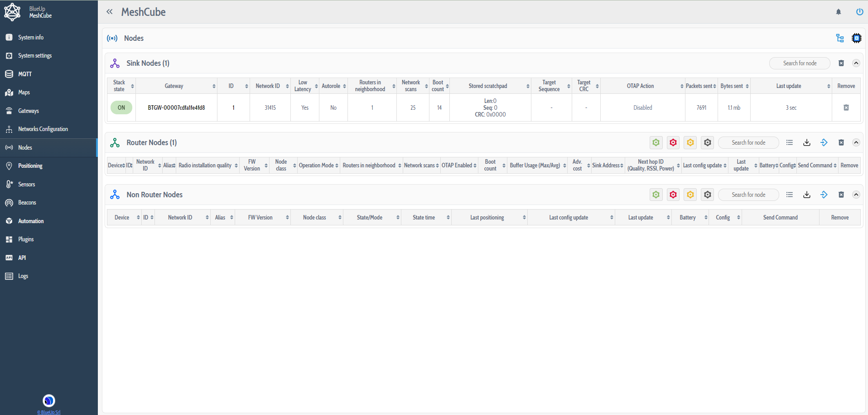Viewport: 868px width, 415px height.
Task: Toggle the green filter in Router Nodes
Action: click(656, 142)
